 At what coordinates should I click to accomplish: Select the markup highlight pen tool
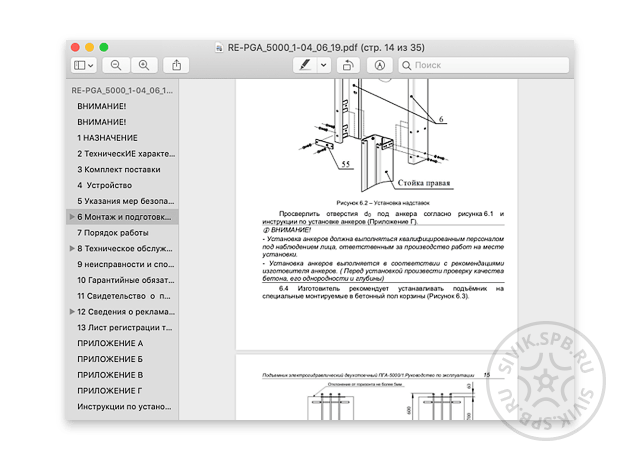click(305, 65)
